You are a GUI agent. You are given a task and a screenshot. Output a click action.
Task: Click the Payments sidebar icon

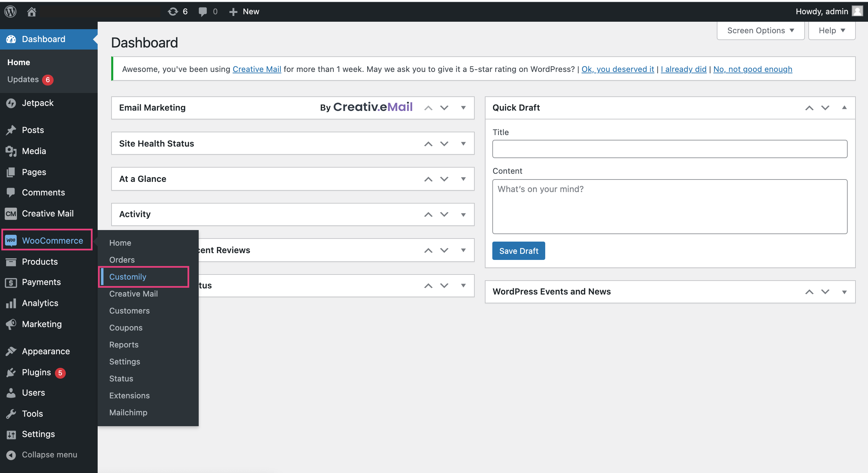click(x=11, y=282)
